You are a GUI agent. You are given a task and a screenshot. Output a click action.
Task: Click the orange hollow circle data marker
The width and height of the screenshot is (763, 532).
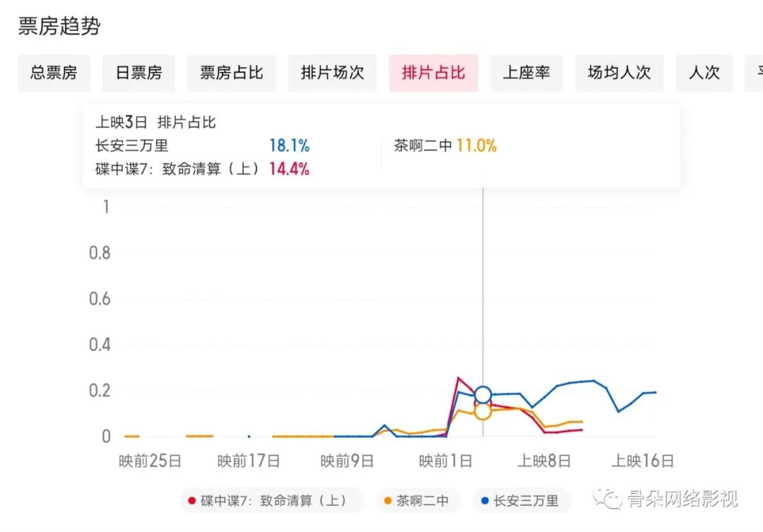pos(483,411)
